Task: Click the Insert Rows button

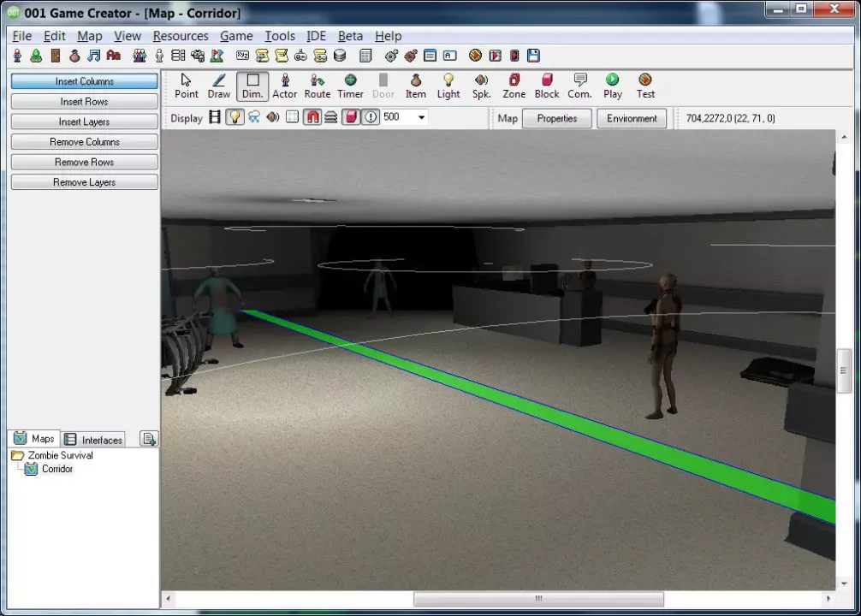Action: click(84, 102)
